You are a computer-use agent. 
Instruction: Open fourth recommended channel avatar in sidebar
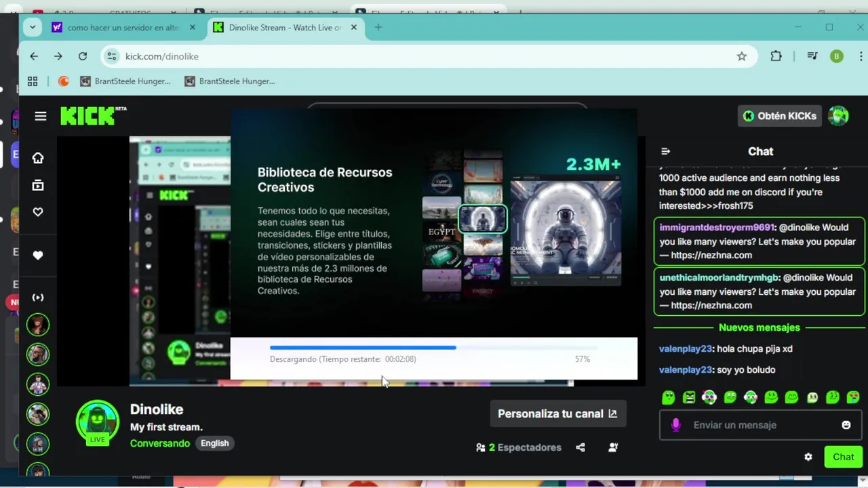38,414
